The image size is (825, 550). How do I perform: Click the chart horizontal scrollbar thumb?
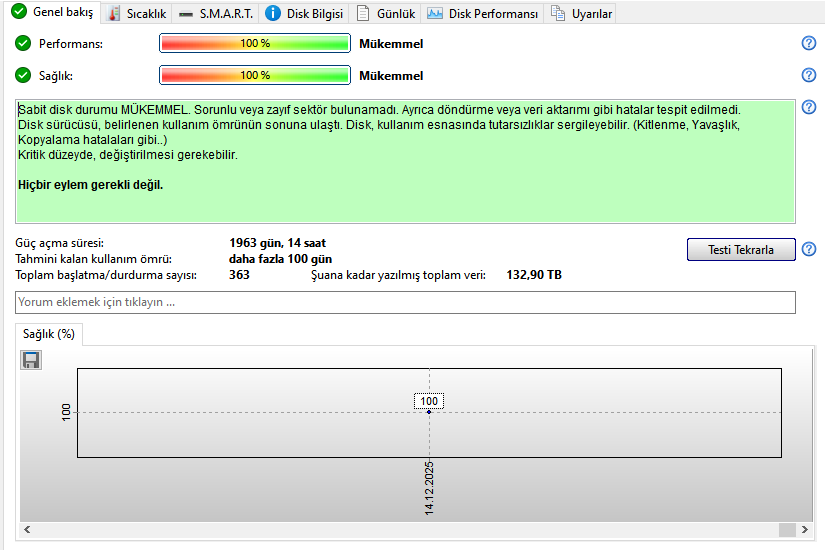tap(787, 529)
